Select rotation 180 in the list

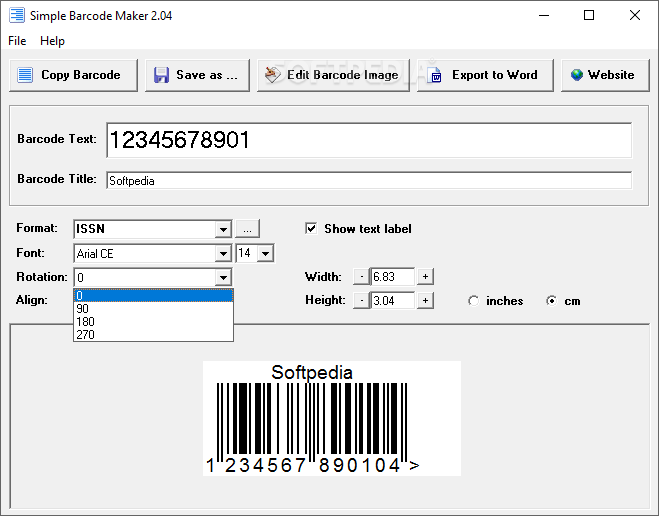point(153,322)
